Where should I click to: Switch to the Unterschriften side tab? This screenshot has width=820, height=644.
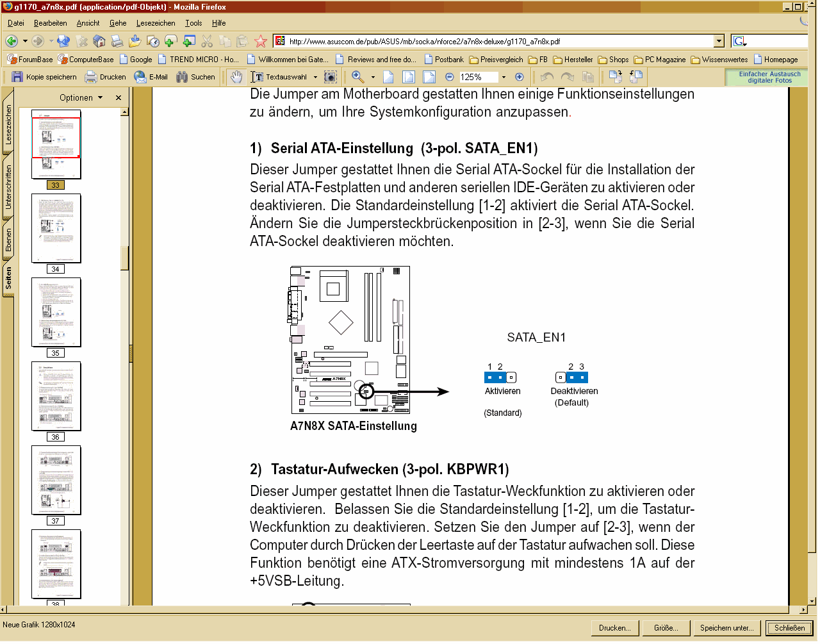(8, 187)
